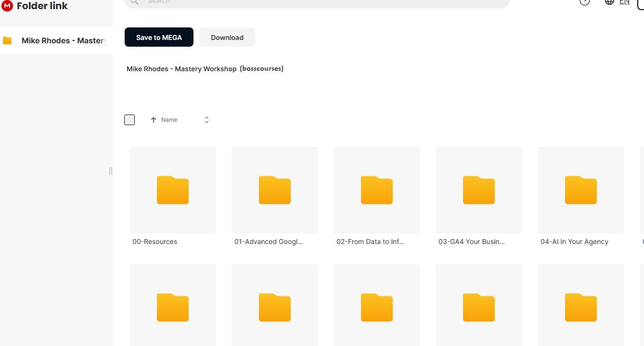Open the help question mark icon
This screenshot has height=346, width=644.
click(x=584, y=1)
